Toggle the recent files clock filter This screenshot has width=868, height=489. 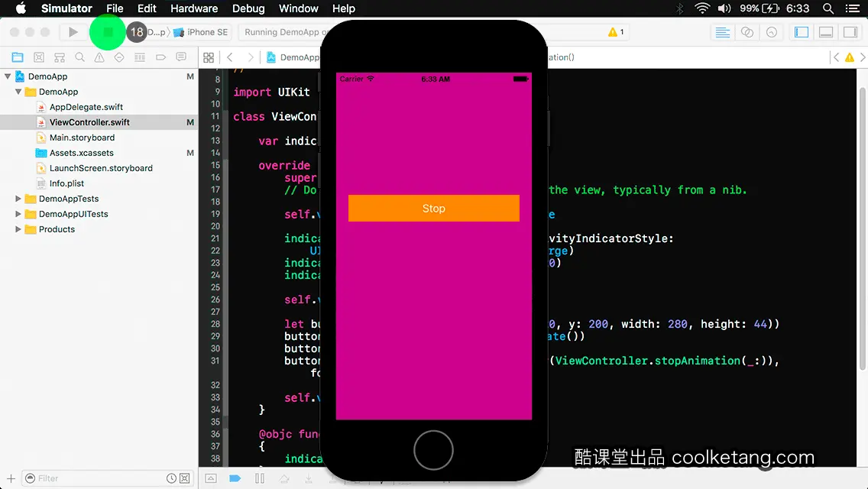point(172,478)
